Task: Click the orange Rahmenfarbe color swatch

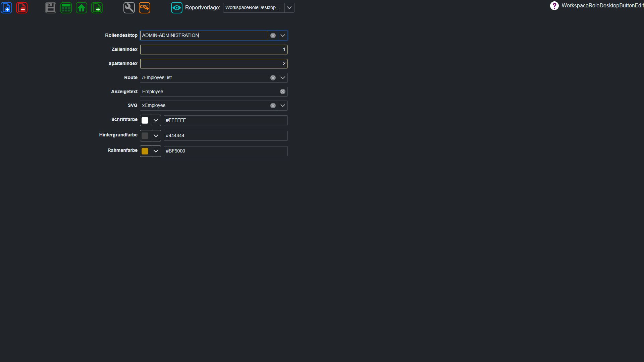Action: point(145,151)
